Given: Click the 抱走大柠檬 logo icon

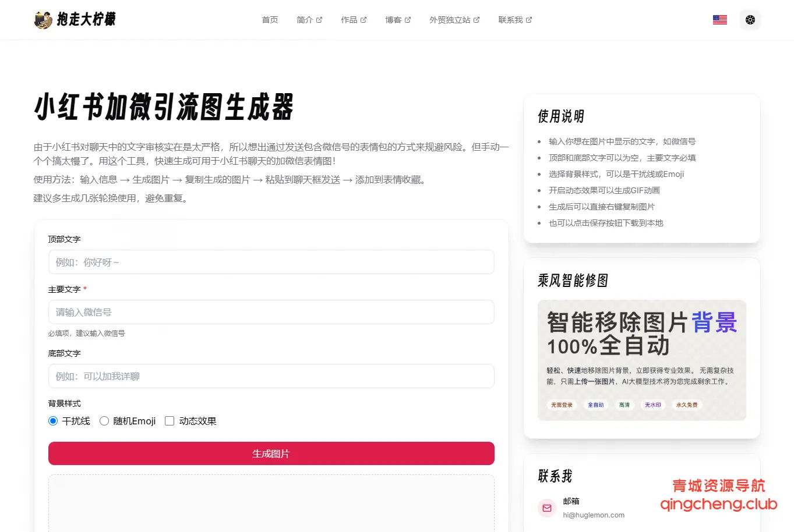Looking at the screenshot, I should point(43,19).
